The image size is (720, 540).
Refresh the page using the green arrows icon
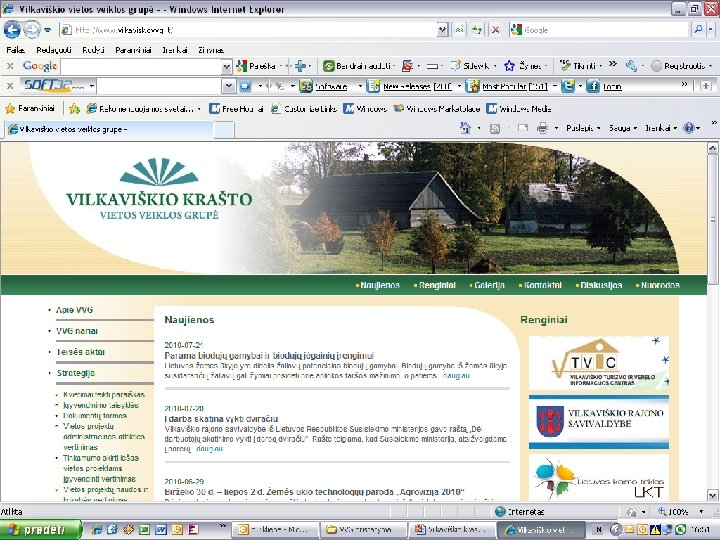pos(477,30)
